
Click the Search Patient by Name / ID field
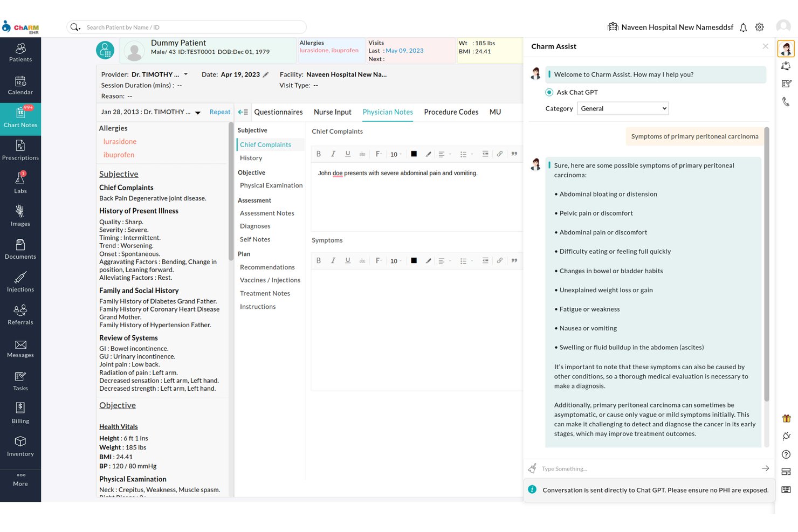(187, 27)
